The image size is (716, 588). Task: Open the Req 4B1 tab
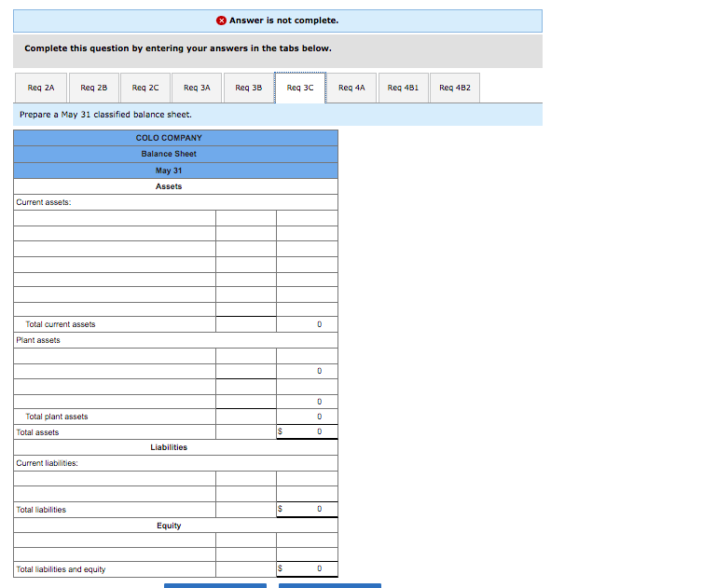(403, 88)
